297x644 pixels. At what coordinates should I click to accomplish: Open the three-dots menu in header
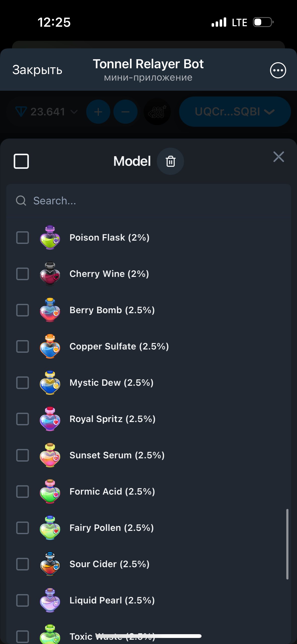tap(278, 70)
